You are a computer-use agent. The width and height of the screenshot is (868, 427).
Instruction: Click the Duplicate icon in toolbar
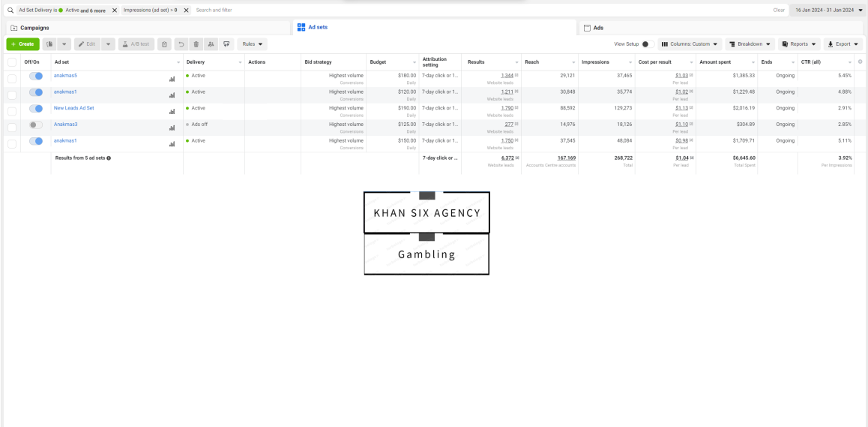click(x=49, y=44)
